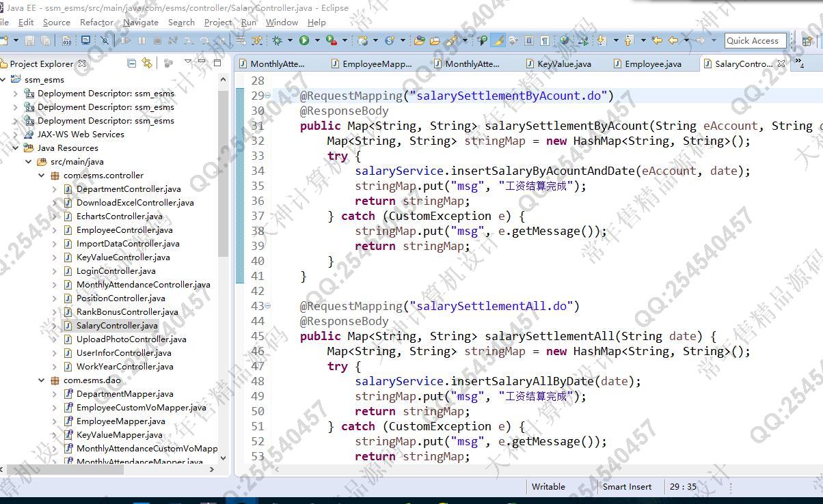Select EmployeeController.java in the tree
Screen dimensions: 823x504
pyautogui.click(x=124, y=230)
